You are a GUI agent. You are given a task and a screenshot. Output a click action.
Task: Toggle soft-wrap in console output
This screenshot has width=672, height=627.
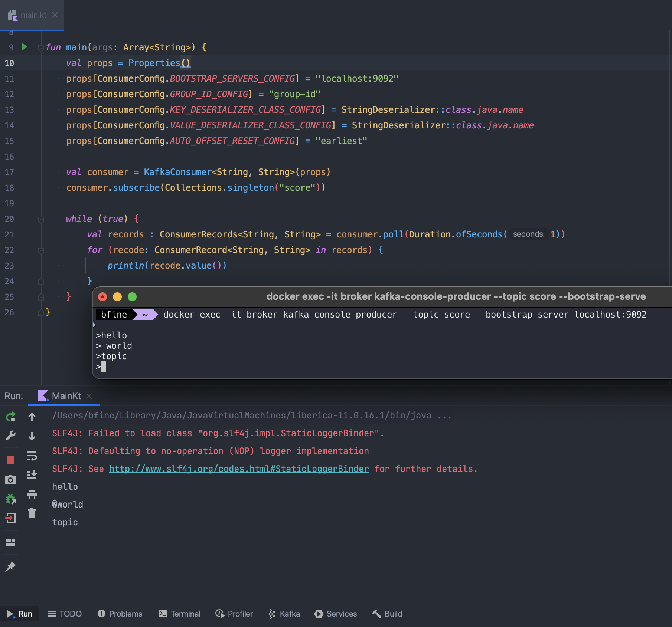click(x=32, y=456)
